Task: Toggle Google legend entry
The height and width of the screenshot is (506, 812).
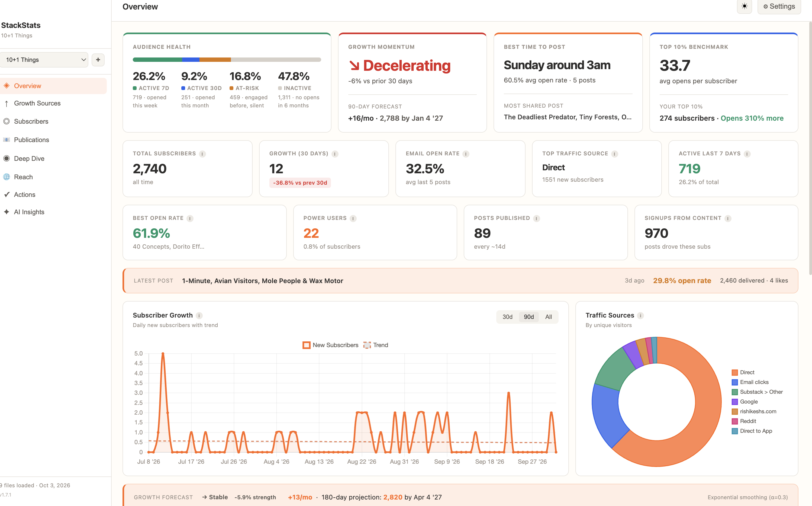Action: tap(745, 402)
